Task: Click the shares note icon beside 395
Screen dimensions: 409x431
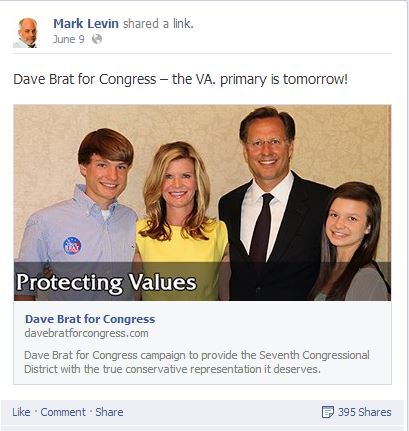Action: (327, 412)
